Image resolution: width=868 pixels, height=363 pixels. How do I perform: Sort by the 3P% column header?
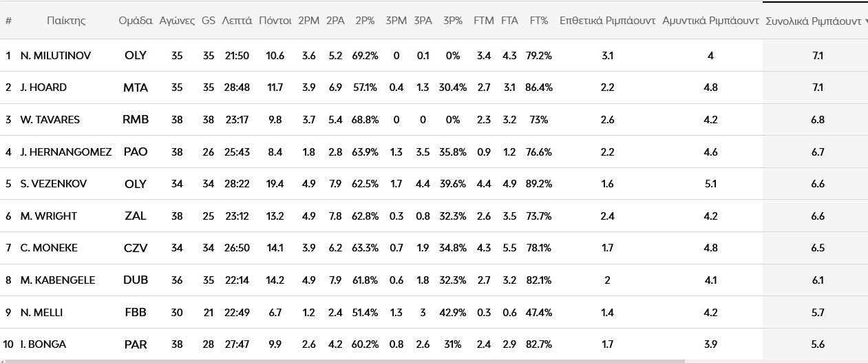(x=452, y=21)
